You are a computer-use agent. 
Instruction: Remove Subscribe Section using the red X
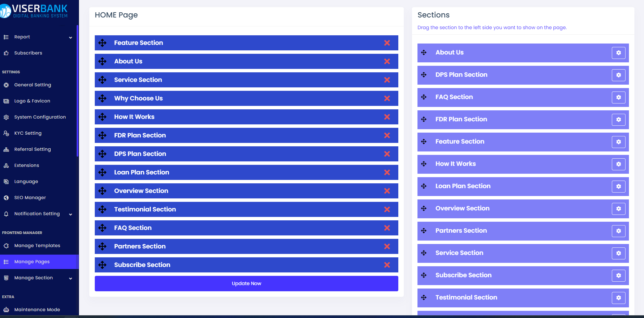point(387,265)
